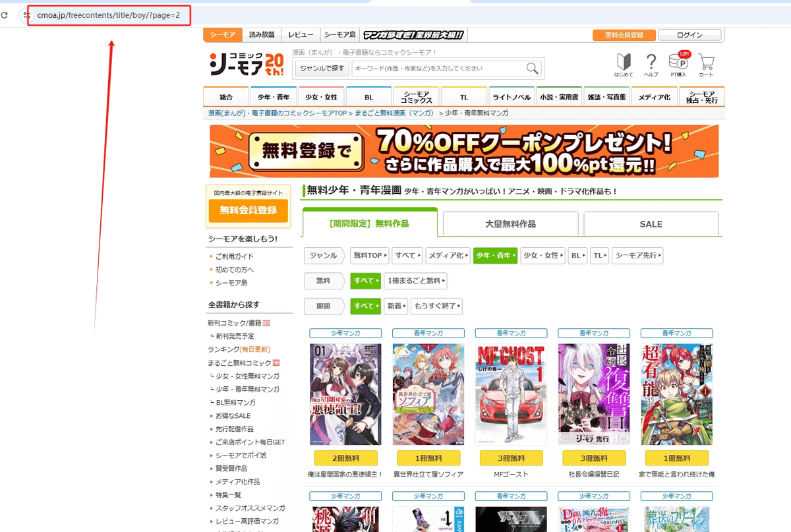The image size is (791, 532).
Task: Click the address bar URL field
Action: pos(109,15)
